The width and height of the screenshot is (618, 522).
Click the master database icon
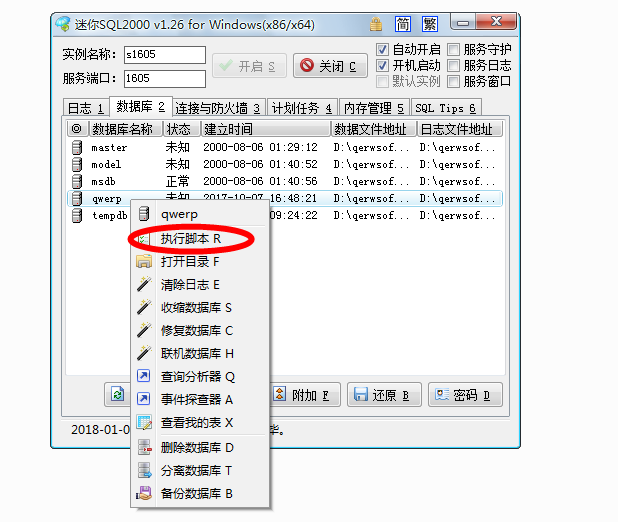pyautogui.click(x=77, y=147)
